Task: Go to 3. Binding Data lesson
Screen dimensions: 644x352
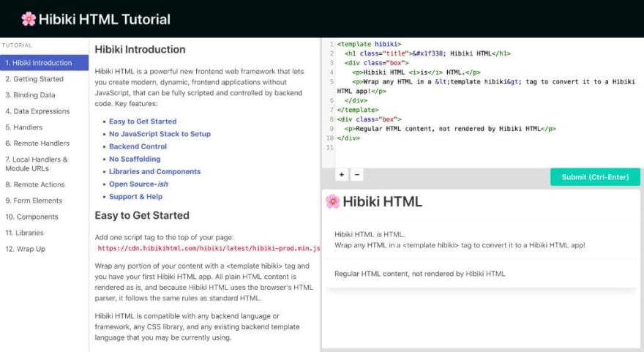Action: pos(30,95)
